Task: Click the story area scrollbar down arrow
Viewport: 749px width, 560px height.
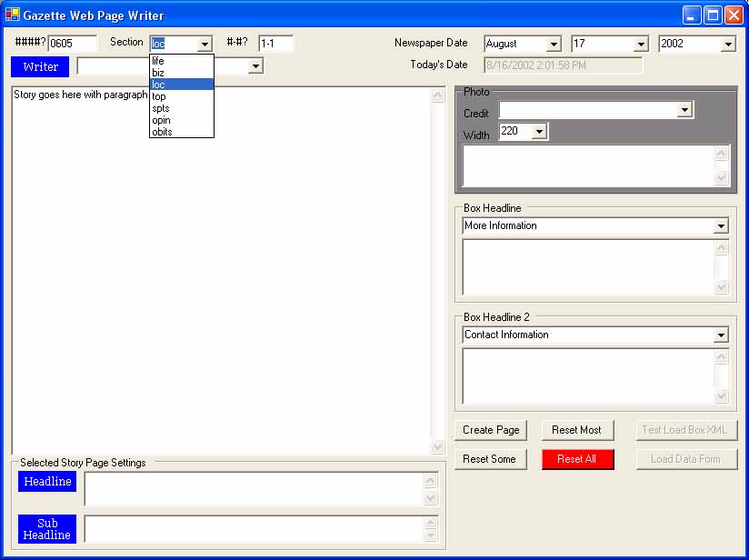Action: coord(437,446)
